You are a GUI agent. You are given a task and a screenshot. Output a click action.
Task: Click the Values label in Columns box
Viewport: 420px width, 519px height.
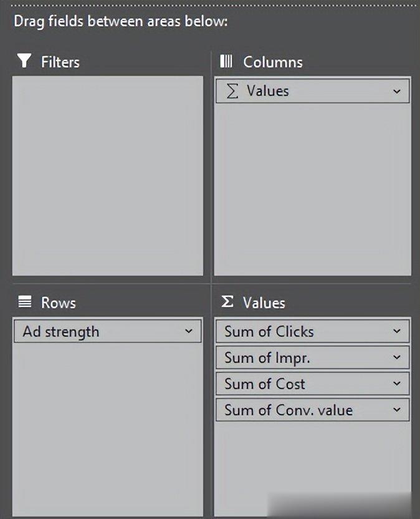[268, 91]
